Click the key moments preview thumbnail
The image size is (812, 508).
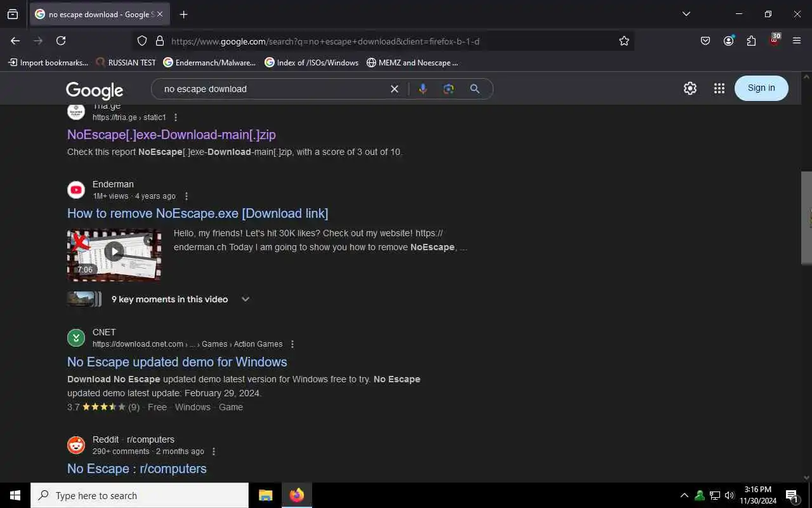[84, 299]
